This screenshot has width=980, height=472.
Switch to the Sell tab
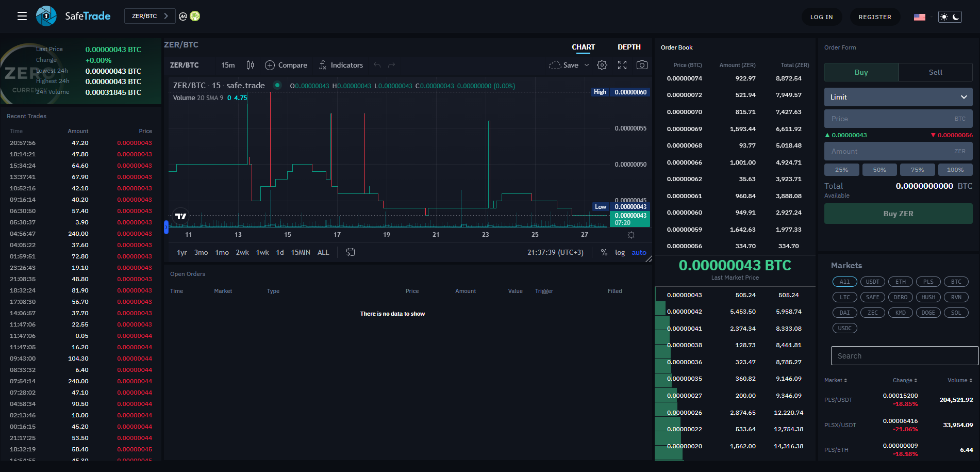935,72
